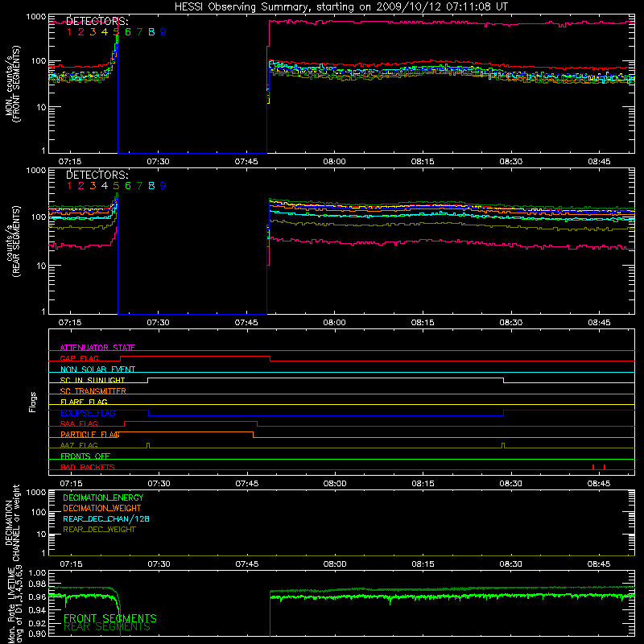Select detector 3 in rear segments legend
The image size is (644, 644).
coord(93,186)
